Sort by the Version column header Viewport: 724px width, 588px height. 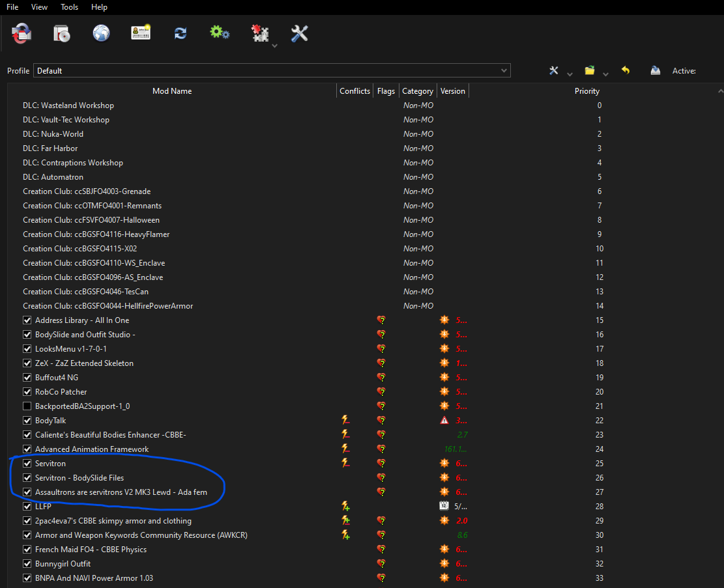tap(452, 91)
